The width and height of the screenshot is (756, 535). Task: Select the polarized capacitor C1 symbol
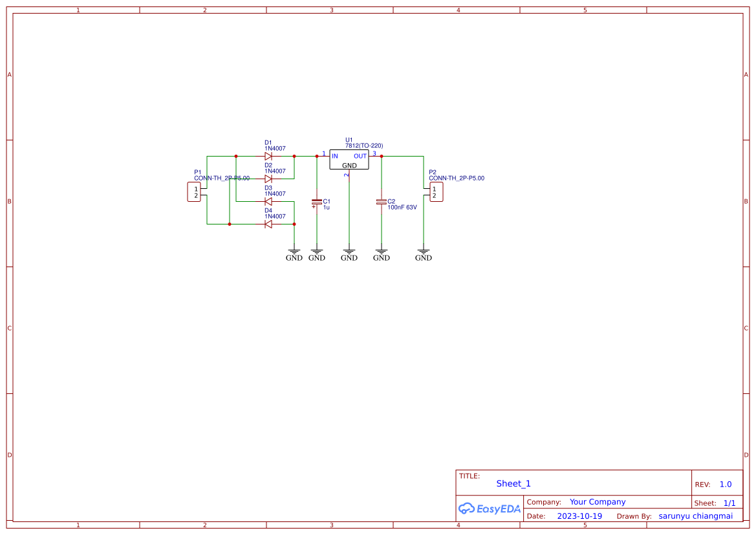(x=317, y=202)
